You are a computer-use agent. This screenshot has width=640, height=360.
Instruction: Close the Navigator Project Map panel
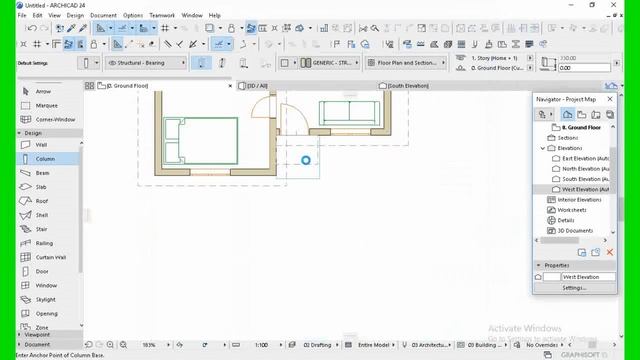pyautogui.click(x=610, y=99)
